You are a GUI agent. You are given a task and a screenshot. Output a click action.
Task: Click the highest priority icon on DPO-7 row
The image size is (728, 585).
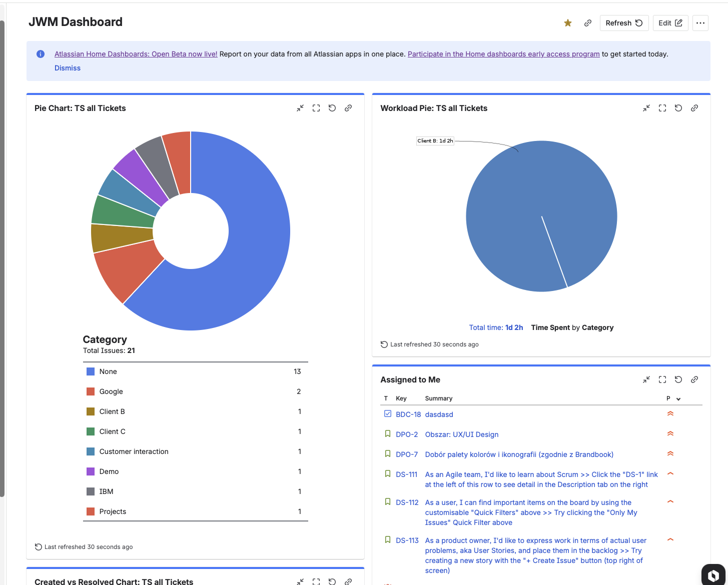pyautogui.click(x=670, y=453)
